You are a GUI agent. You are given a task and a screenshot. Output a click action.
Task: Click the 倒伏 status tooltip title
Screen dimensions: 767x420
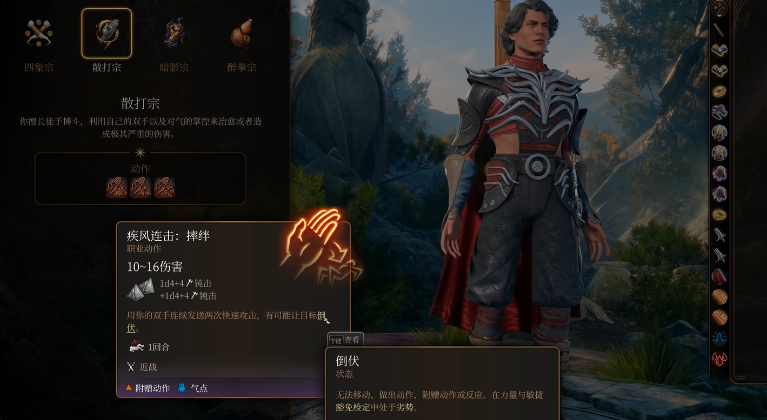[x=347, y=361]
